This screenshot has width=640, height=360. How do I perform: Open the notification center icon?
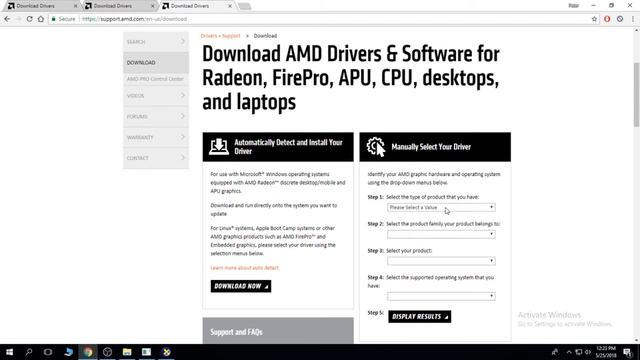point(627,352)
